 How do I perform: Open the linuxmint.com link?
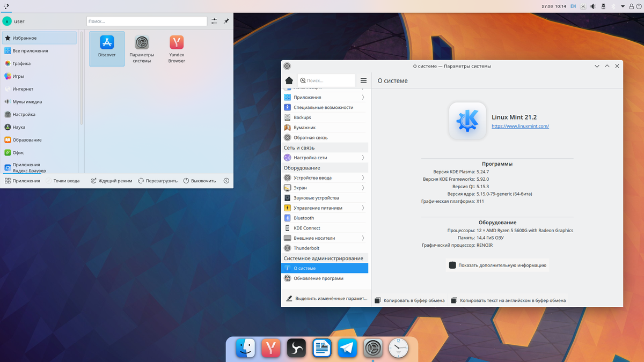(520, 126)
